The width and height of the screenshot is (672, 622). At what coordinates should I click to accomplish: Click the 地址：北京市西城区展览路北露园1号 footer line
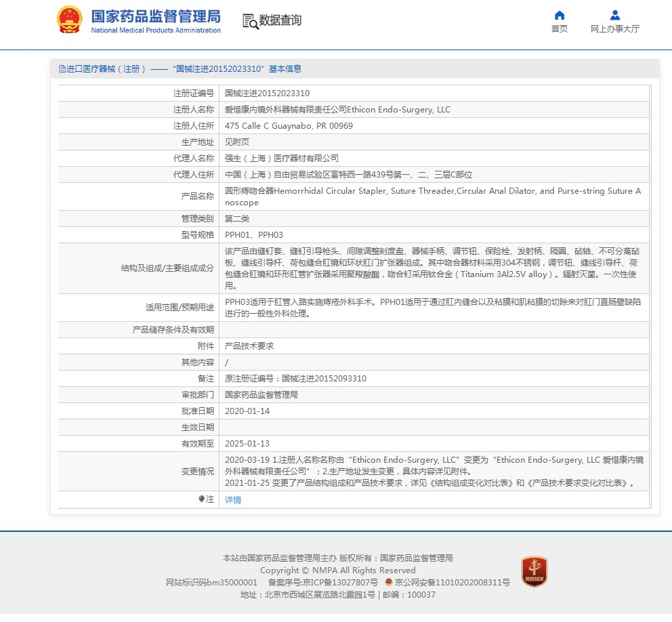click(x=308, y=595)
